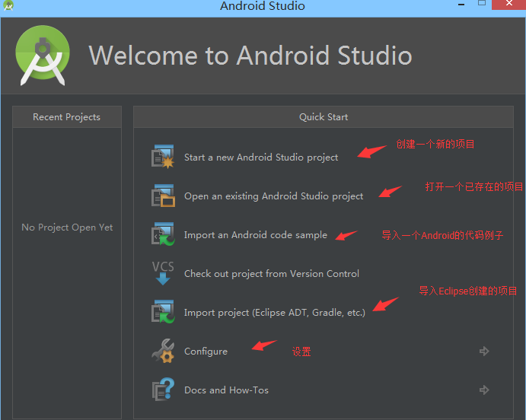Click the Import project (Eclipse ADT) icon
The height and width of the screenshot is (420, 526).
(x=163, y=312)
